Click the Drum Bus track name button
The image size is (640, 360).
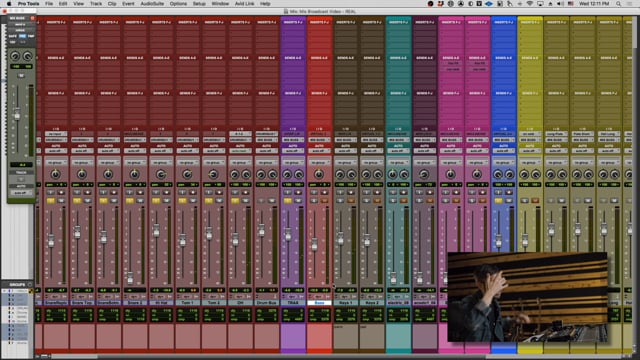tap(266, 302)
